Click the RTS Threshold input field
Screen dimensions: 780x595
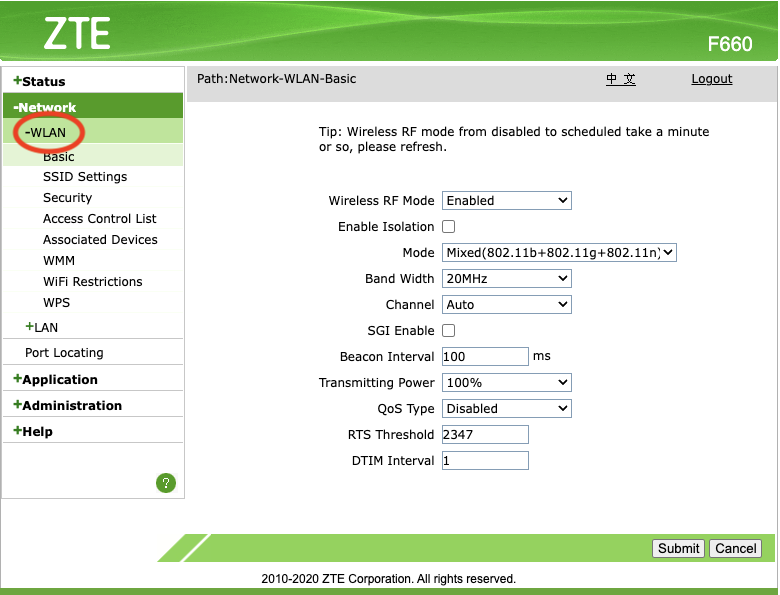485,435
